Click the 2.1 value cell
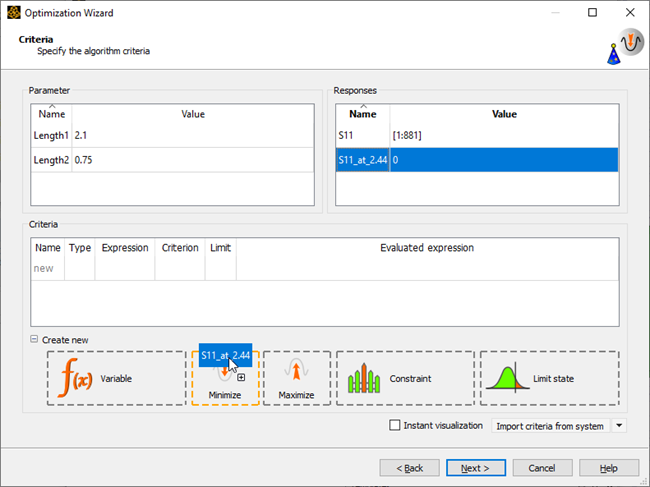 pyautogui.click(x=193, y=136)
